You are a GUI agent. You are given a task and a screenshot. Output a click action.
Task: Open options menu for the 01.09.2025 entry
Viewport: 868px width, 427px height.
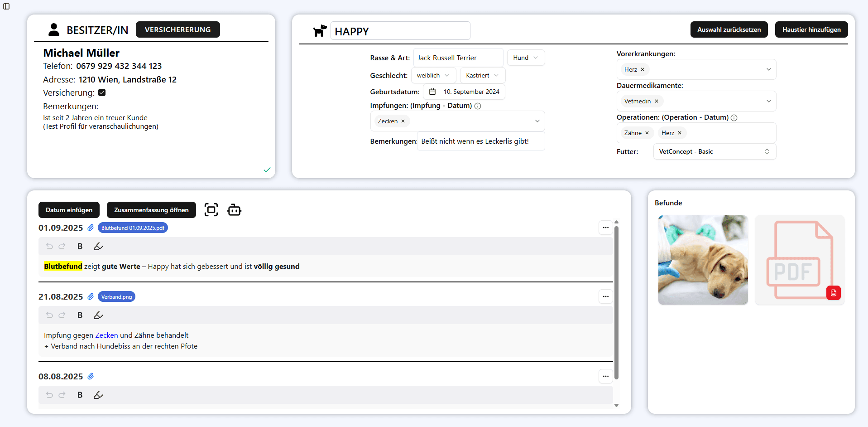click(605, 228)
